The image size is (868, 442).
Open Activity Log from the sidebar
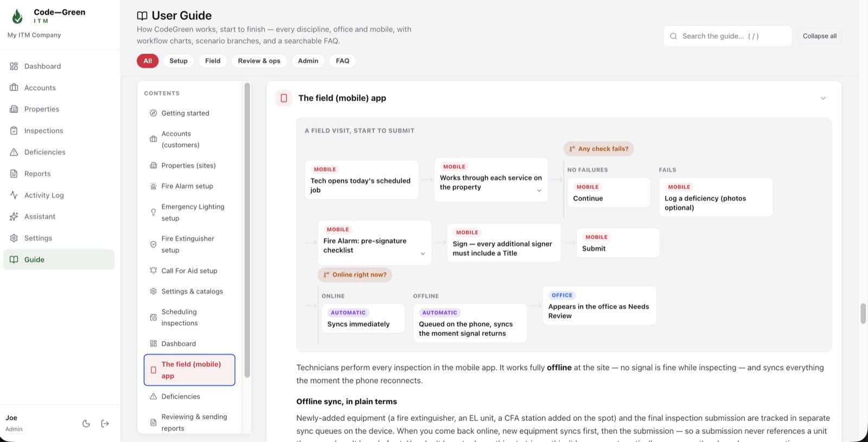[59, 195]
